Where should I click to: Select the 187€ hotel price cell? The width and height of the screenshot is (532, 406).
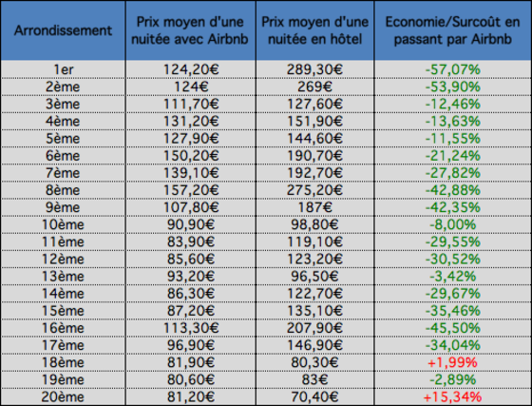click(x=314, y=207)
